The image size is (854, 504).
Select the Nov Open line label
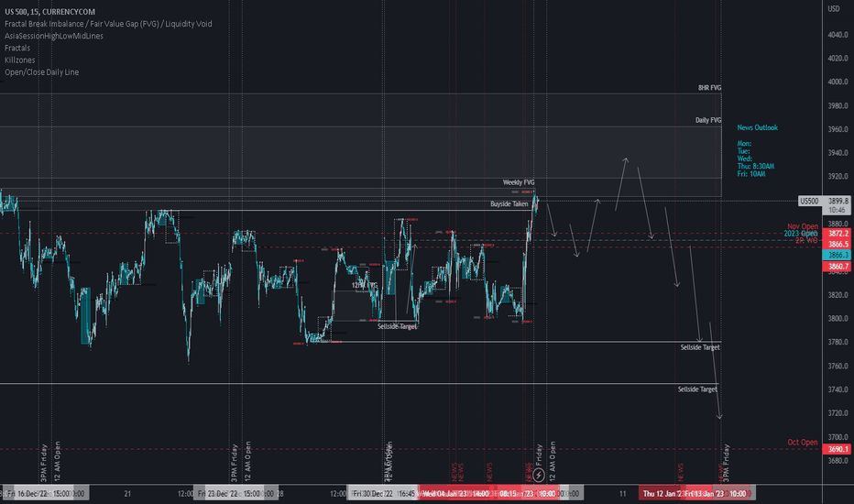pyautogui.click(x=803, y=226)
